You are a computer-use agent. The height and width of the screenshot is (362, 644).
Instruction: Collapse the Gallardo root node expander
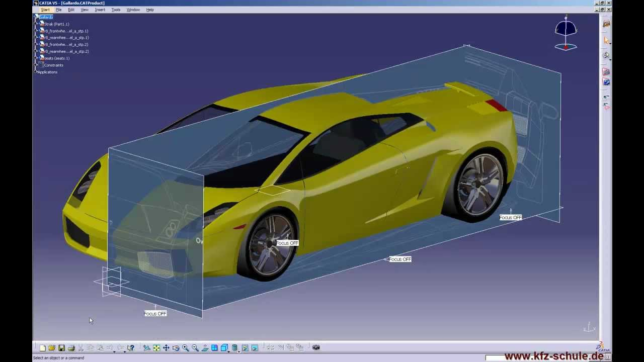point(36,17)
